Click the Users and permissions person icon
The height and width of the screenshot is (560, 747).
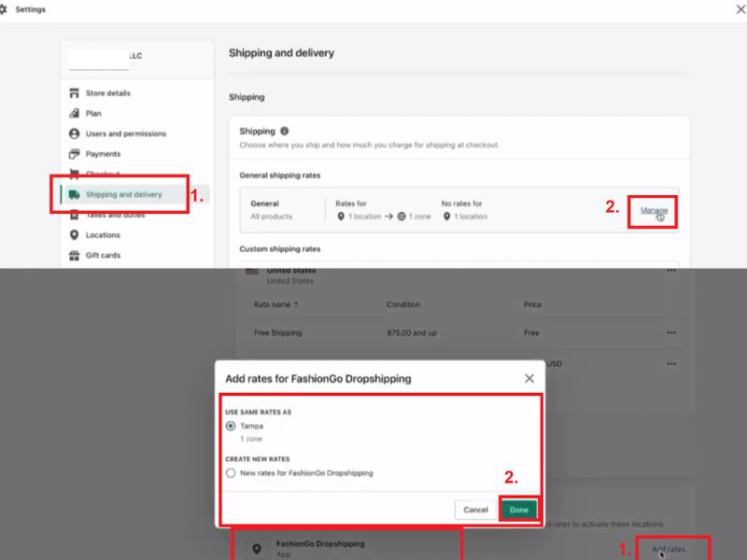[75, 134]
